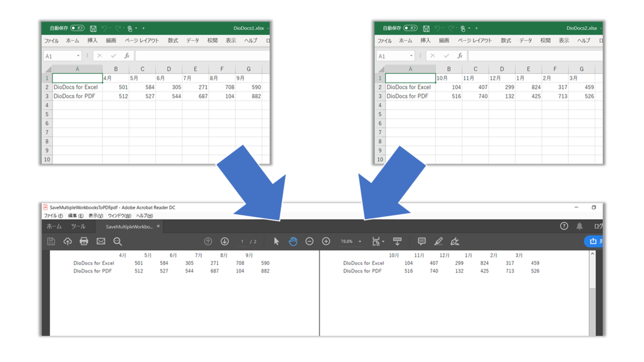644x362 pixels.
Task: Open ファイル tab in DioDocs1.xlsx
Action: point(52,41)
